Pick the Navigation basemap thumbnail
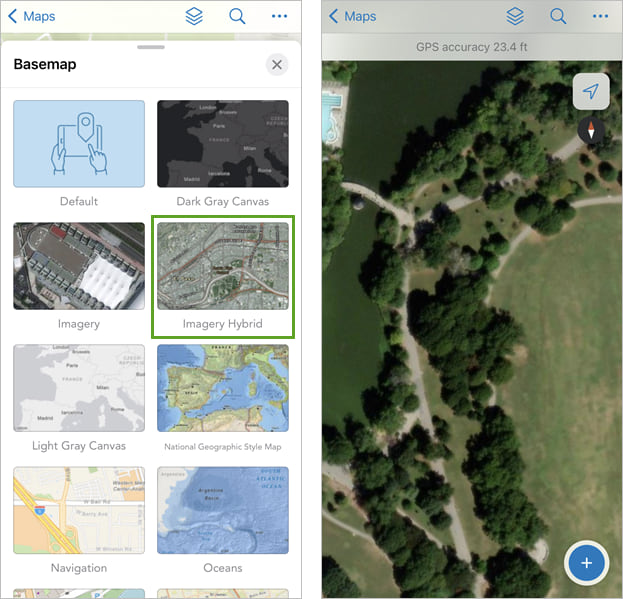This screenshot has width=623, height=599. pos(79,510)
